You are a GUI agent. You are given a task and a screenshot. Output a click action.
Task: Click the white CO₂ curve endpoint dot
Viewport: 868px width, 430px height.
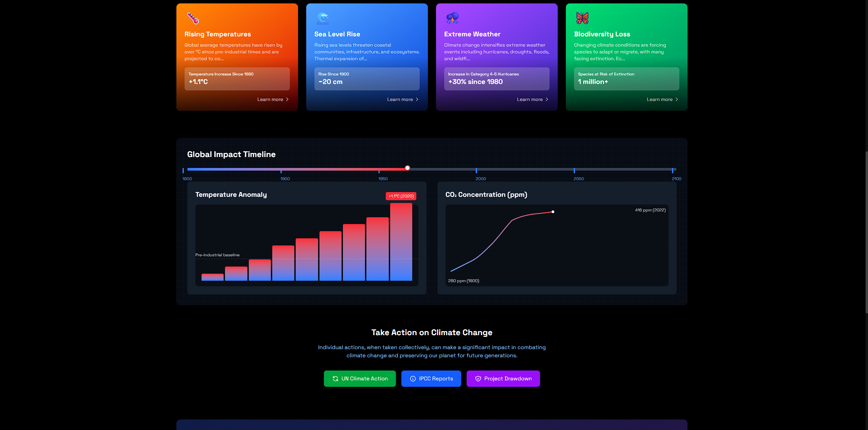(553, 212)
